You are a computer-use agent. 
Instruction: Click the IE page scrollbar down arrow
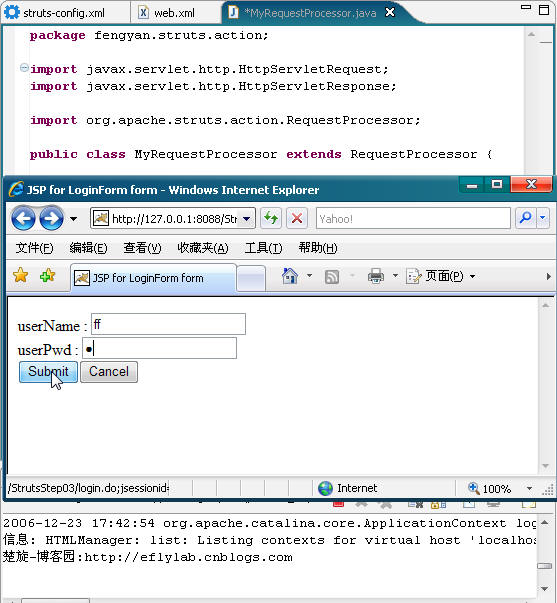[x=545, y=466]
